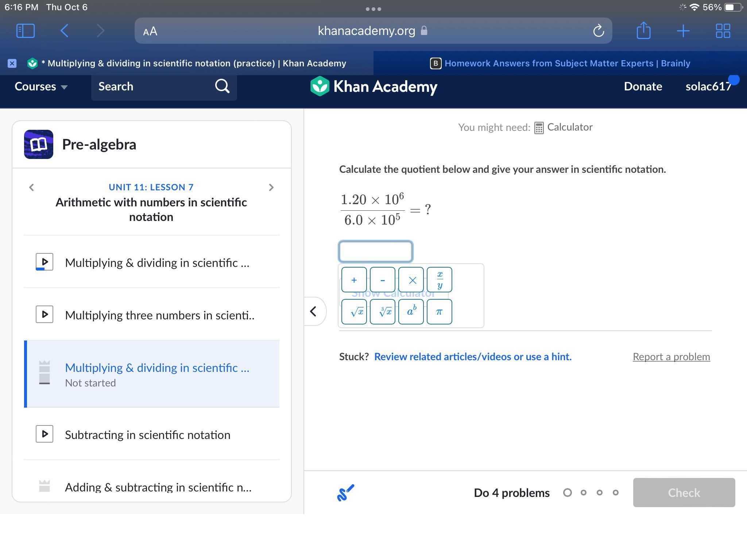Click the Report a problem link
Image resolution: width=747 pixels, height=560 pixels.
coord(671,357)
